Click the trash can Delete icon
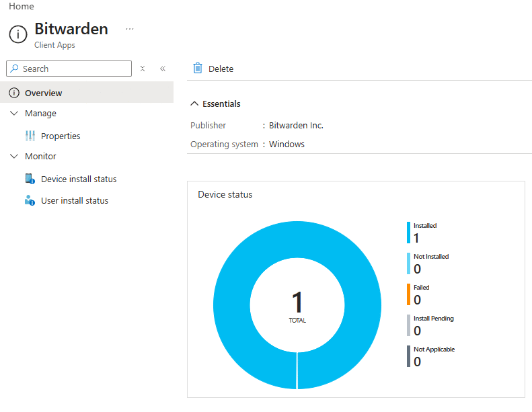The width and height of the screenshot is (532, 412). click(198, 68)
